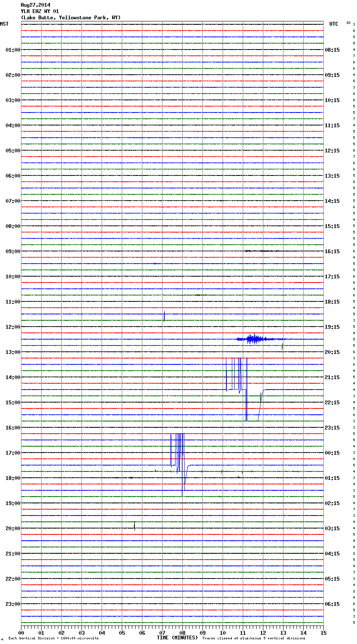Select the 18:00 MST time label
357x644 pixels.
(13, 478)
